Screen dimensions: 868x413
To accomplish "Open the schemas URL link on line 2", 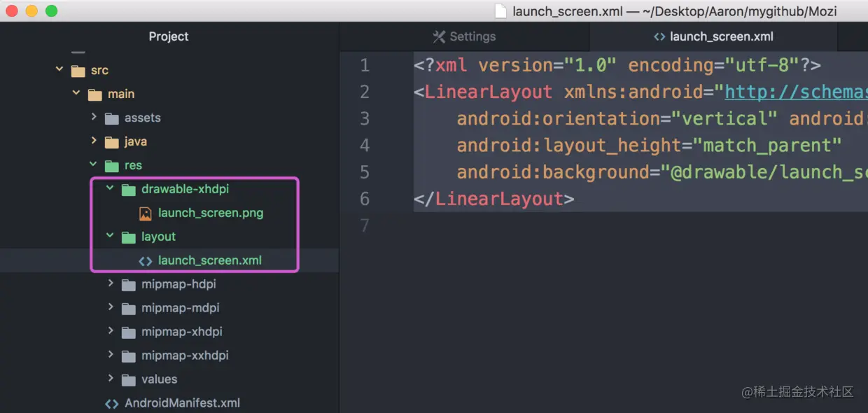I will pyautogui.click(x=796, y=92).
